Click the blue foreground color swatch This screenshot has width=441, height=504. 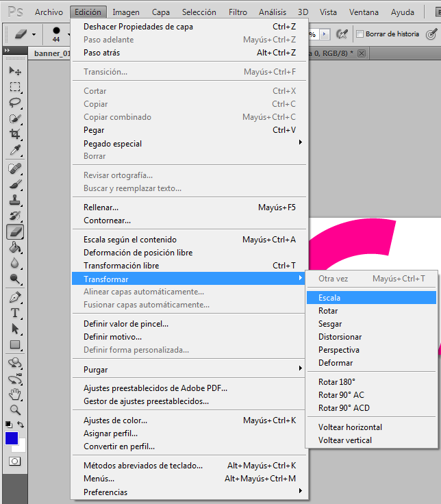pos(10,438)
